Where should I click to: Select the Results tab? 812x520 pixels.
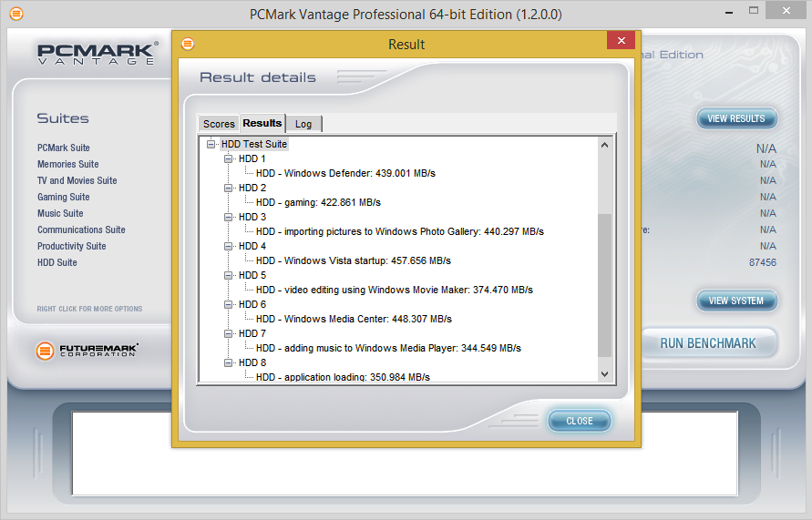pyautogui.click(x=262, y=123)
